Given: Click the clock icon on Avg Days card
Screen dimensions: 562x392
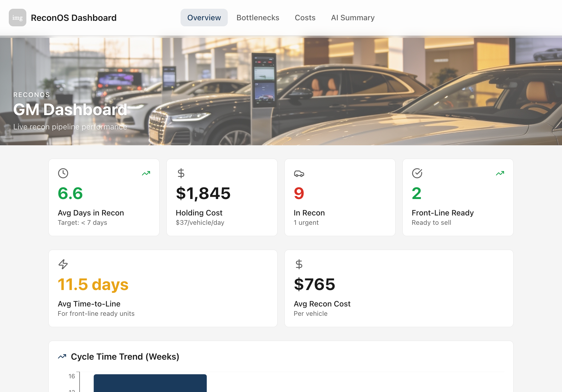Looking at the screenshot, I should coord(63,173).
